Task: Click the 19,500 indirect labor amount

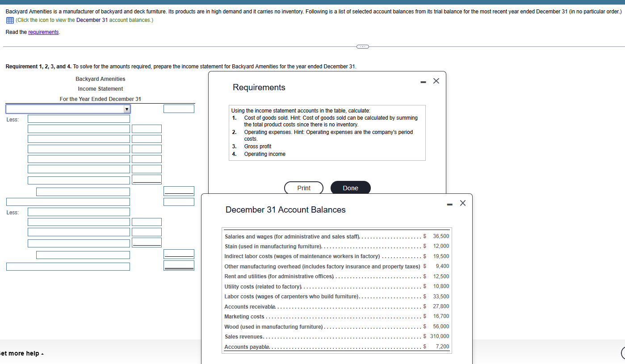Action: (441, 256)
